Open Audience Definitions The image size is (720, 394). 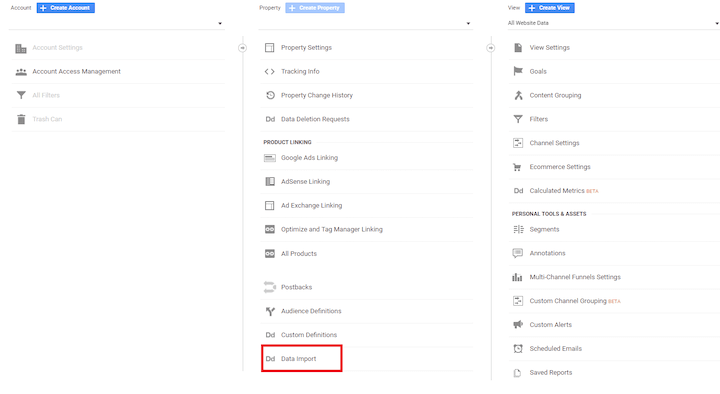[x=311, y=311]
